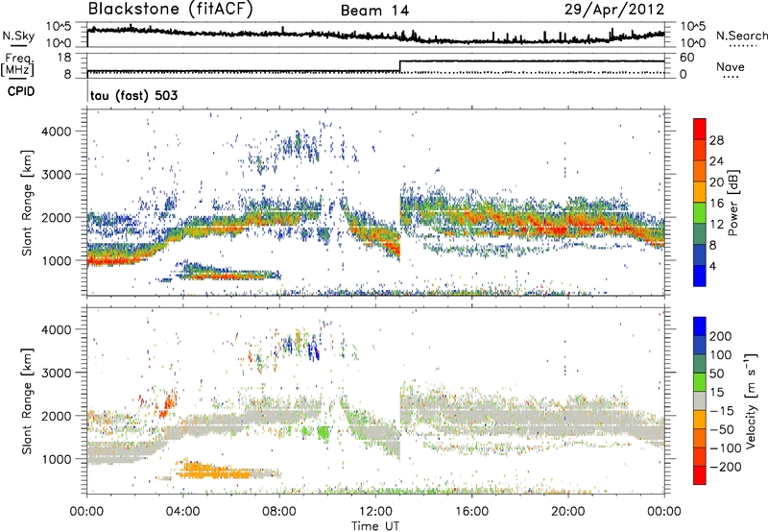The height and width of the screenshot is (532, 768).
Task: Click the 'N.Sky' axis label
Action: tap(18, 36)
